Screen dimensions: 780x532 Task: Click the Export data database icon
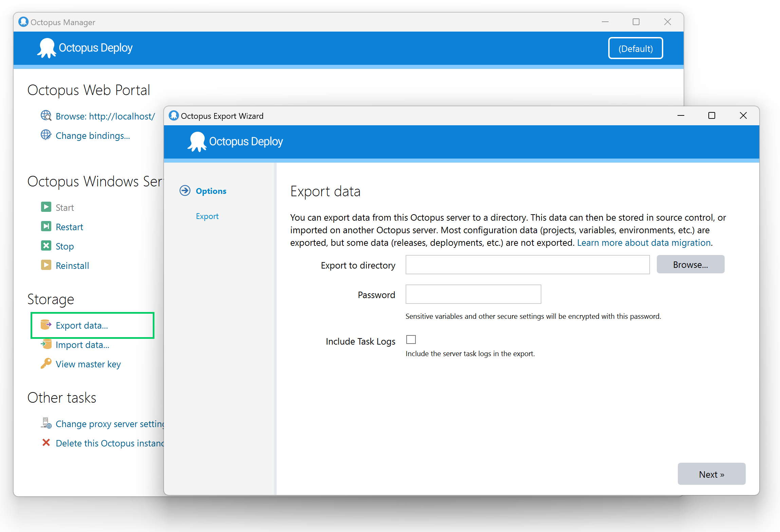pyautogui.click(x=46, y=325)
